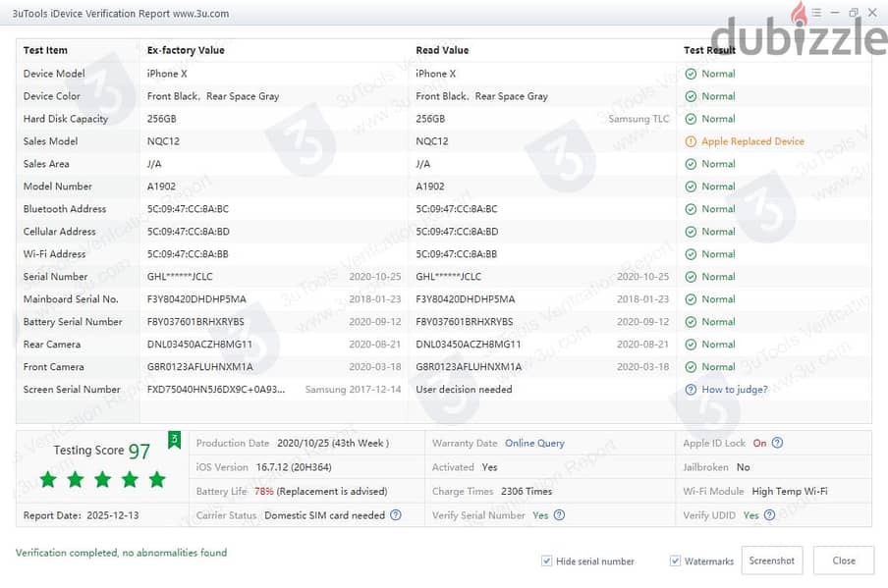Click the read value F8Y037601BRHXRYBS battery serial
The height and width of the screenshot is (588, 888).
tap(465, 322)
